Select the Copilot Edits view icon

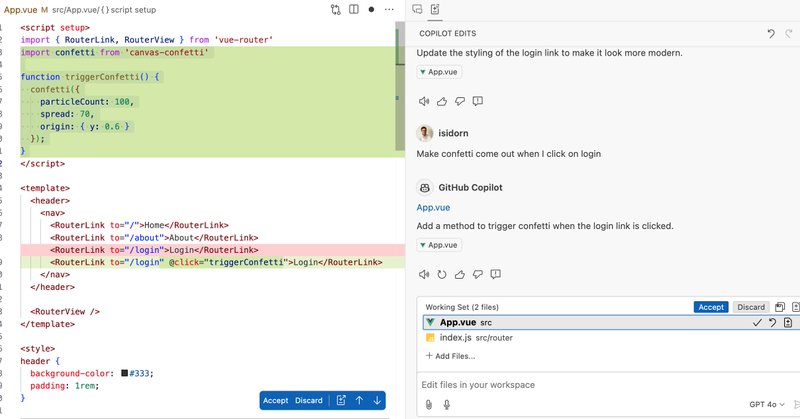click(x=435, y=9)
